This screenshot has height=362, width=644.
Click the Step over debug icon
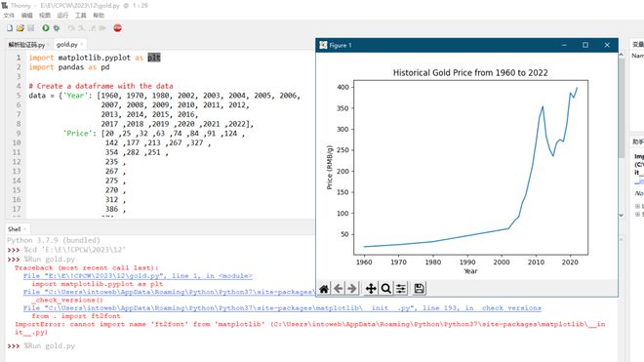(x=71, y=28)
